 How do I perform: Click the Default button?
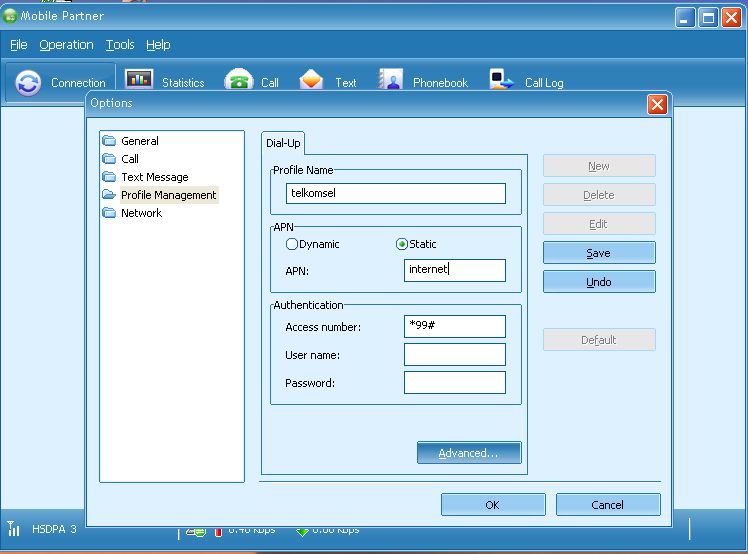tap(599, 340)
